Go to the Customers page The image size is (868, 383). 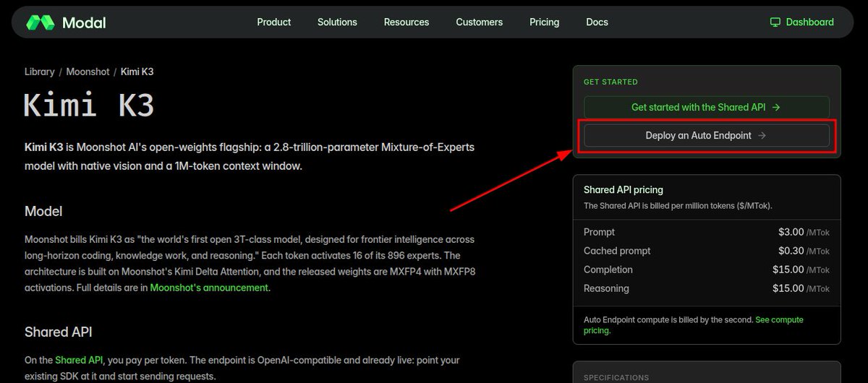[479, 22]
